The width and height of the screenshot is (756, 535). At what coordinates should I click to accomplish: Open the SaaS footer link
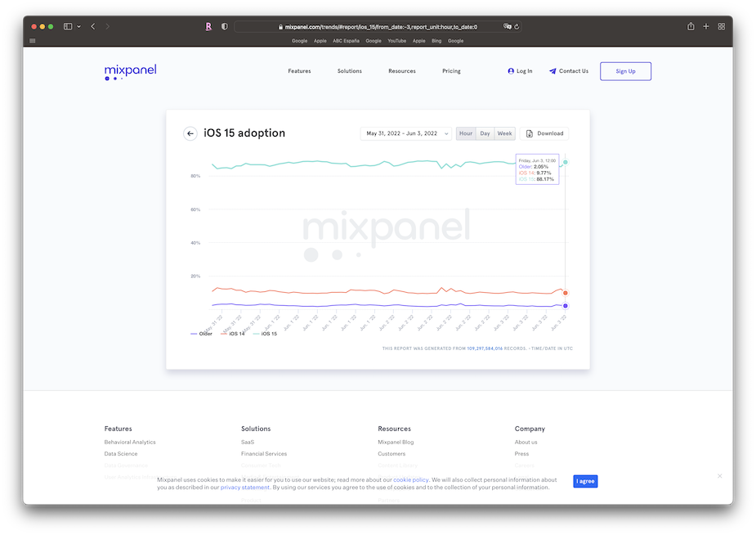point(248,443)
